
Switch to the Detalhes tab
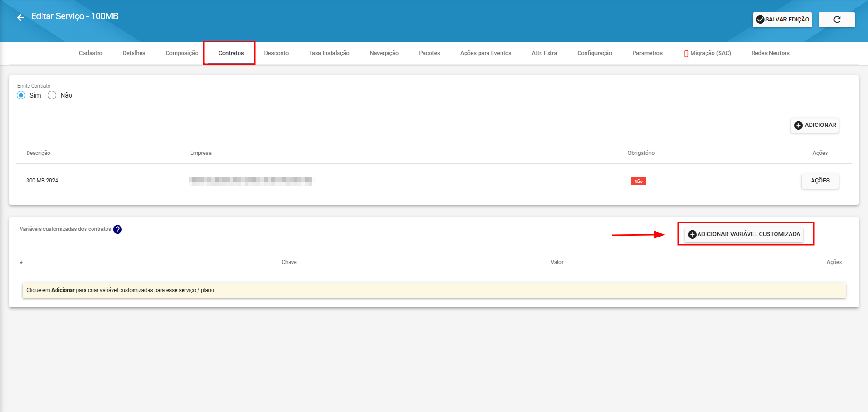[134, 53]
